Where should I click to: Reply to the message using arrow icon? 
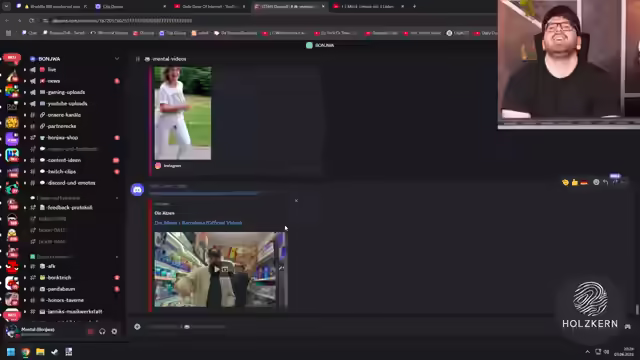click(x=606, y=182)
